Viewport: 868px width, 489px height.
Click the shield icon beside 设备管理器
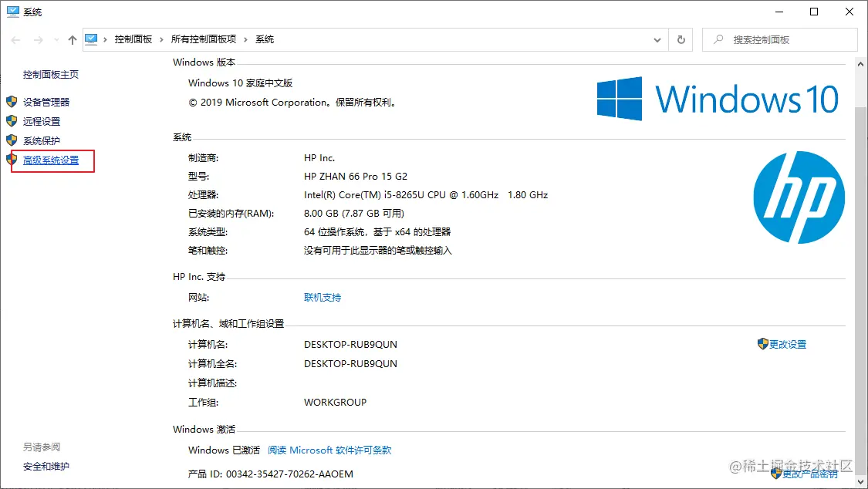[x=12, y=102]
